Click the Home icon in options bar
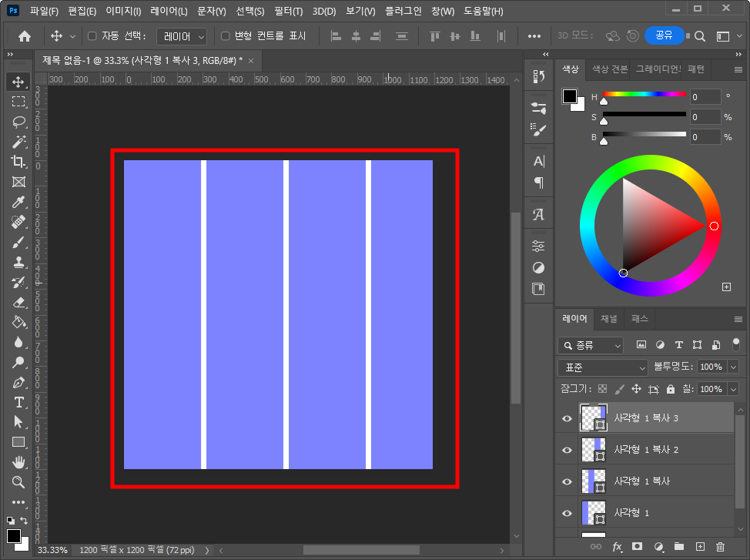The height and width of the screenshot is (560, 750). (x=25, y=36)
